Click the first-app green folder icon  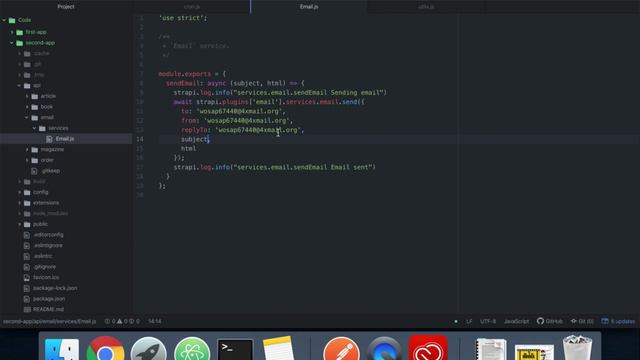(20, 32)
